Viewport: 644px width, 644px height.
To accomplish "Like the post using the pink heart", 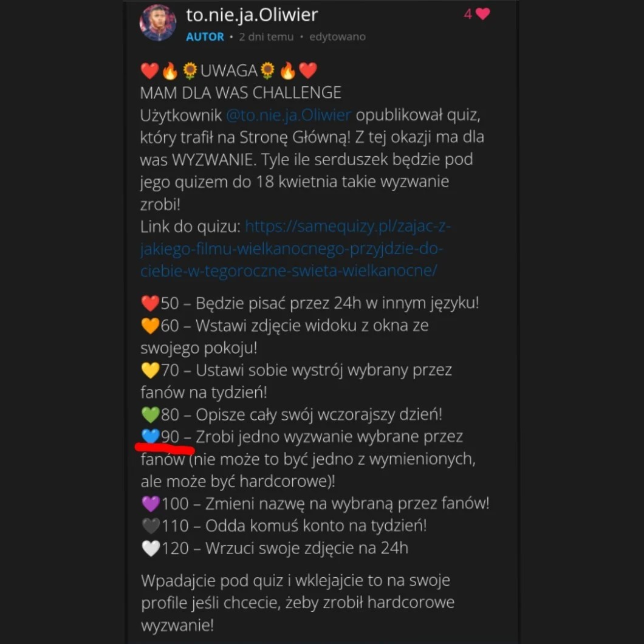I will [483, 14].
